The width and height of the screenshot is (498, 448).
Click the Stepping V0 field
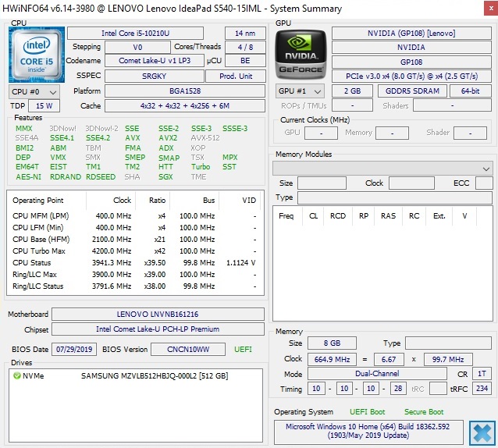click(137, 48)
